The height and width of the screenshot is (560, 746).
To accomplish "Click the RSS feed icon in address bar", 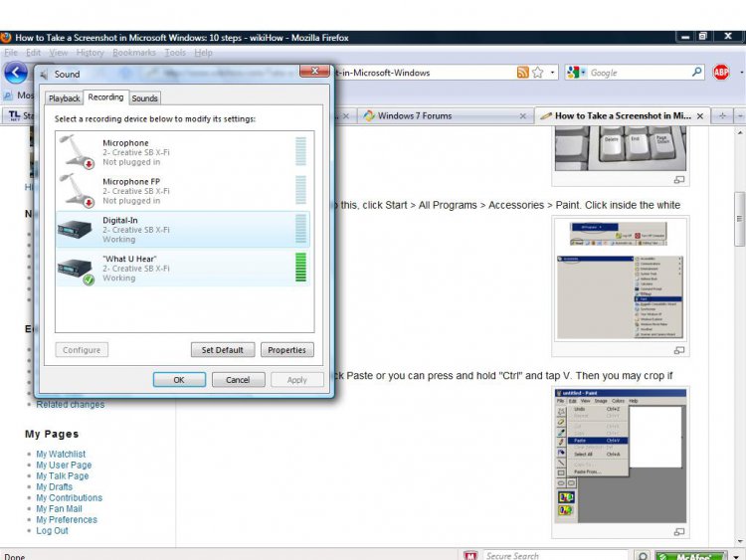I will click(x=522, y=73).
